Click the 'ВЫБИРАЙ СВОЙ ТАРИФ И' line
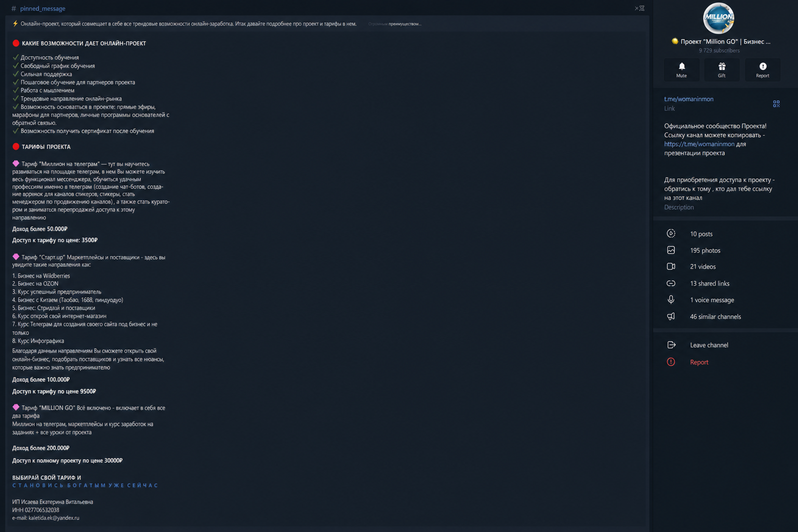This screenshot has height=532, width=798. 47,477
